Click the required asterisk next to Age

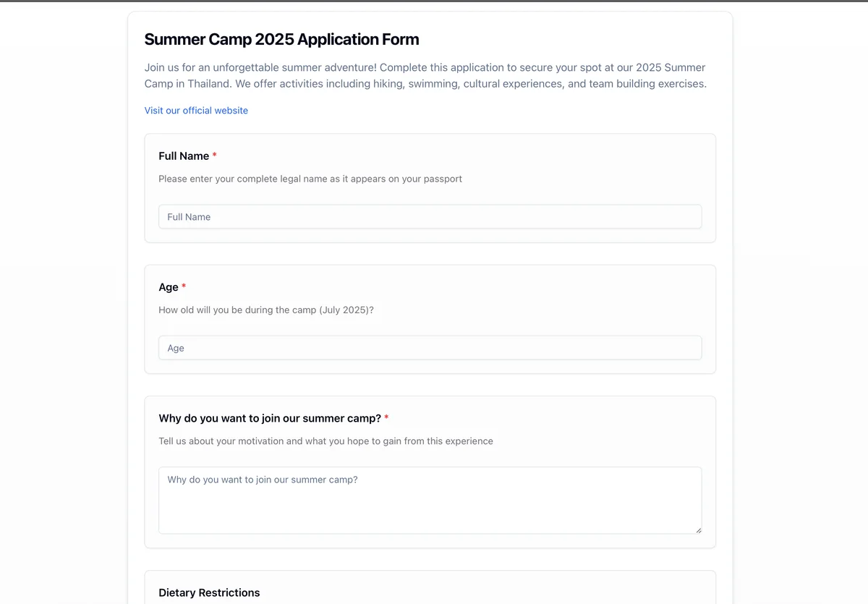(x=184, y=287)
